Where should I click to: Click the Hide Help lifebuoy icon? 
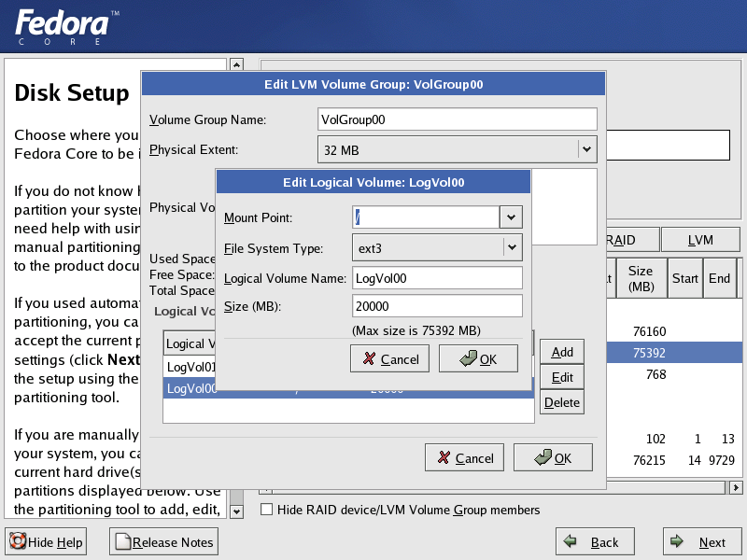coord(18,541)
